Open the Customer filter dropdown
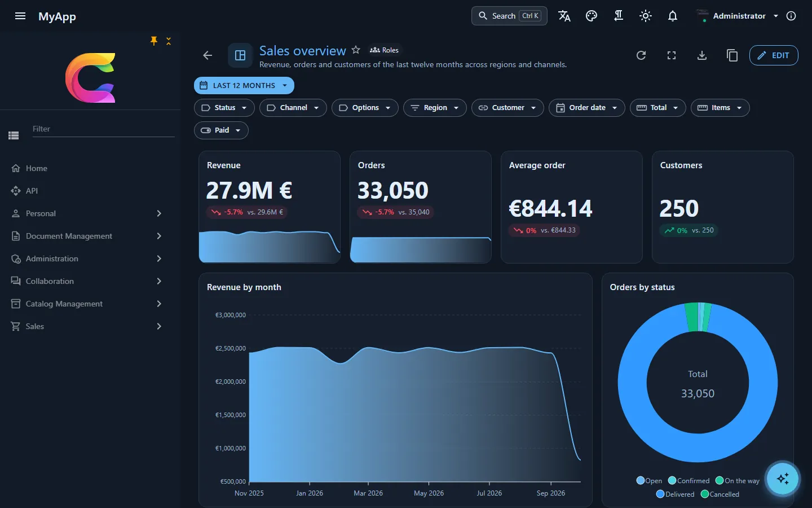This screenshot has width=812, height=508. coord(507,108)
